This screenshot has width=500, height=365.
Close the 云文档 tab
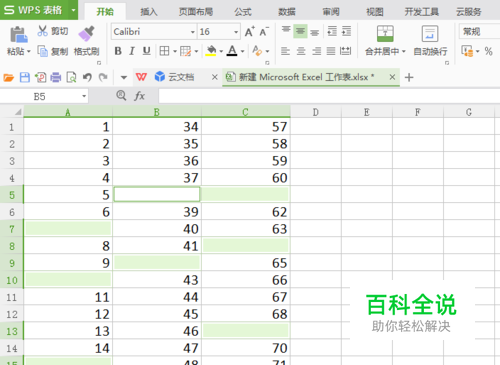tap(215, 77)
